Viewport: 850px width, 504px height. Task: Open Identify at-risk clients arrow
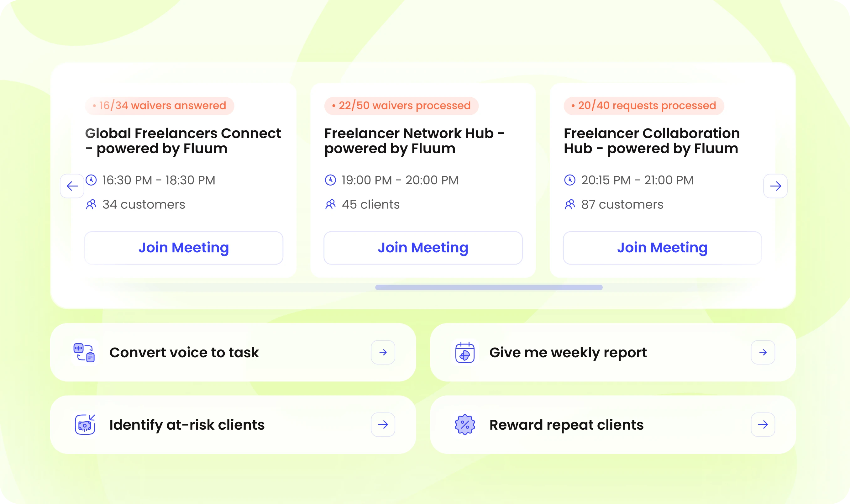pyautogui.click(x=383, y=424)
